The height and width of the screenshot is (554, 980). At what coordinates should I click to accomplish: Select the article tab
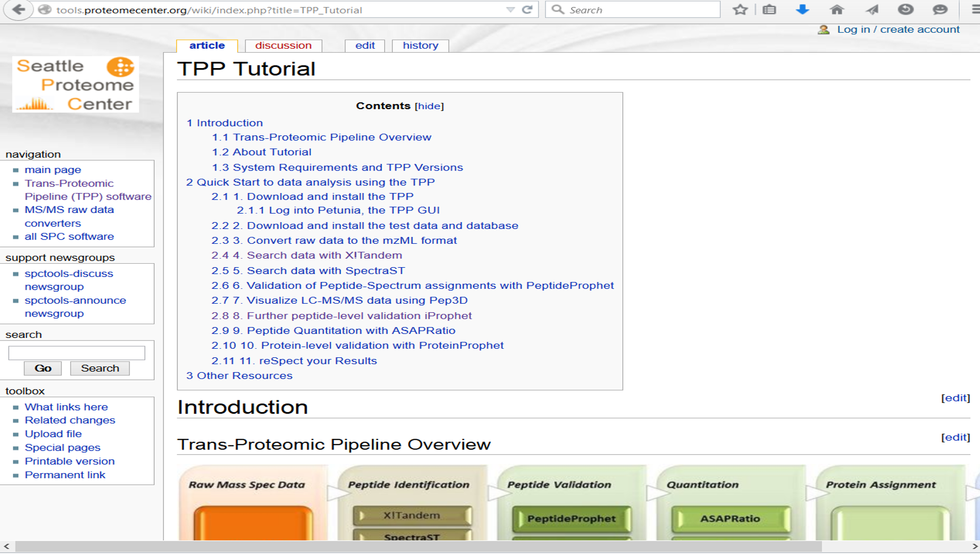click(x=207, y=46)
